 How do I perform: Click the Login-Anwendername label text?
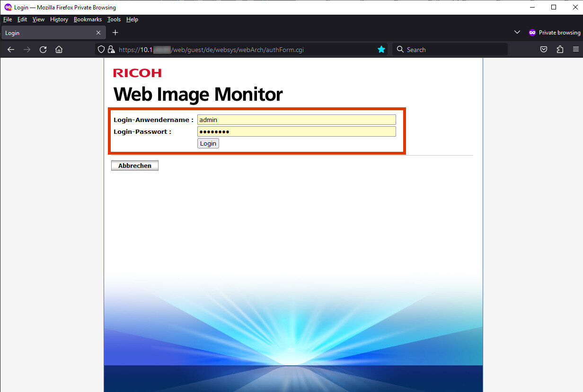(154, 120)
